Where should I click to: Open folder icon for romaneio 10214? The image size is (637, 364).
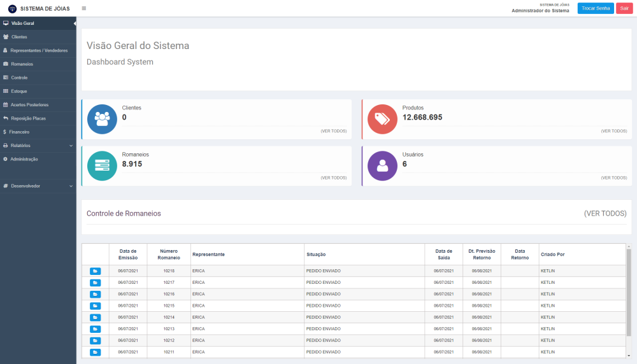[x=95, y=318]
